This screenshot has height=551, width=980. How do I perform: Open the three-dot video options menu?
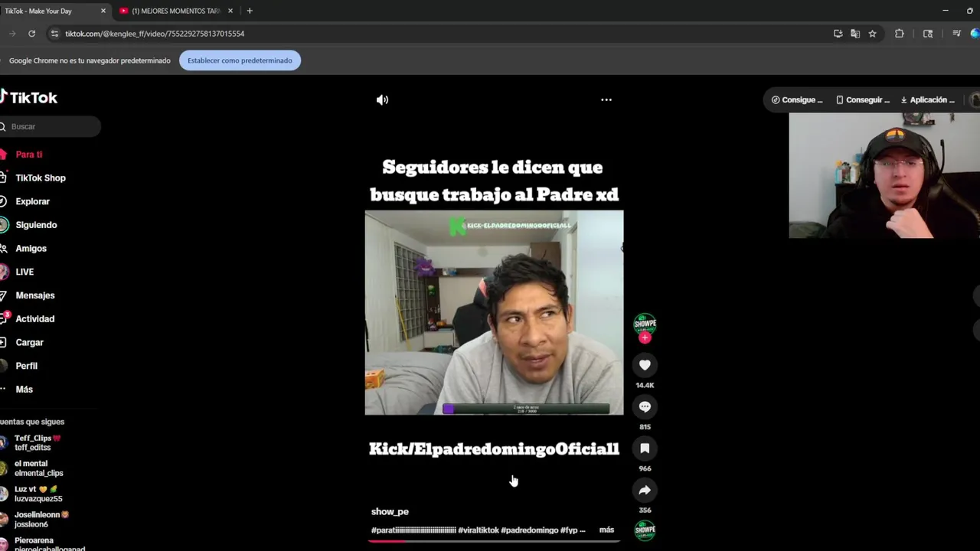coord(606,99)
